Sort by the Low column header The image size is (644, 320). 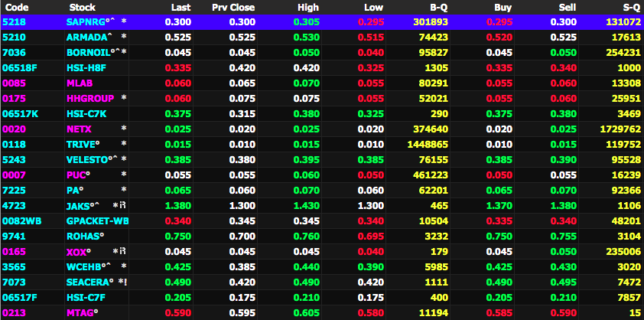pos(374,8)
